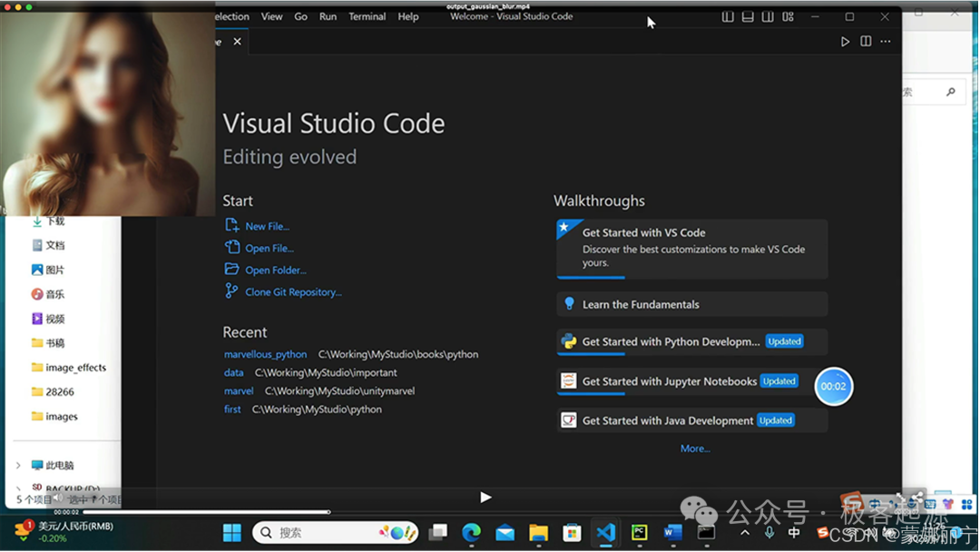Image resolution: width=980 pixels, height=552 pixels.
Task: Expand the 此电脑 tree chevron
Action: (x=18, y=465)
